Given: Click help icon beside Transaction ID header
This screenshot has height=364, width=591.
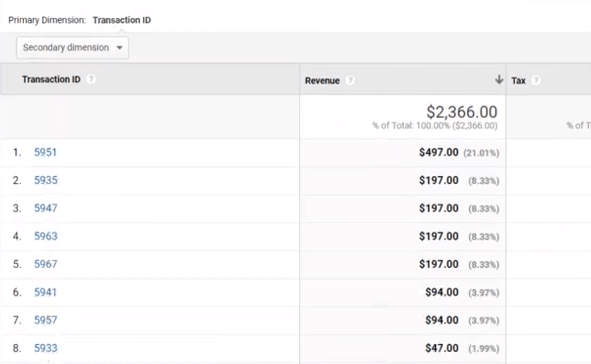Looking at the screenshot, I should coord(91,79).
